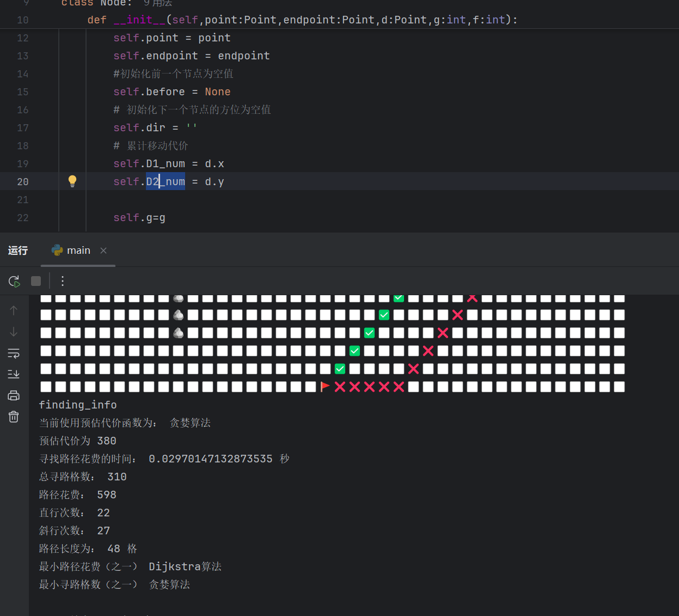Print the console contents via printer icon
Viewport: 679px width, 616px height.
coord(14,395)
